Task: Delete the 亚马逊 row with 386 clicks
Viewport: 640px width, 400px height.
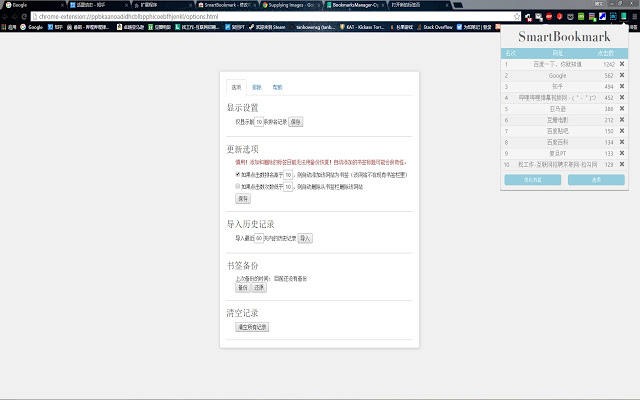Action: click(622, 109)
